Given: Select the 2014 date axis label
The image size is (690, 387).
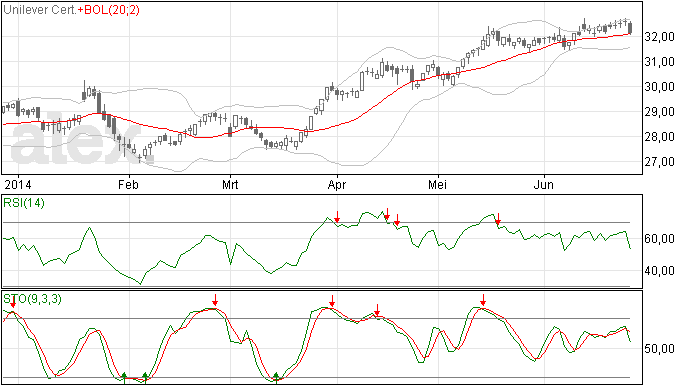Looking at the screenshot, I should point(18,184).
